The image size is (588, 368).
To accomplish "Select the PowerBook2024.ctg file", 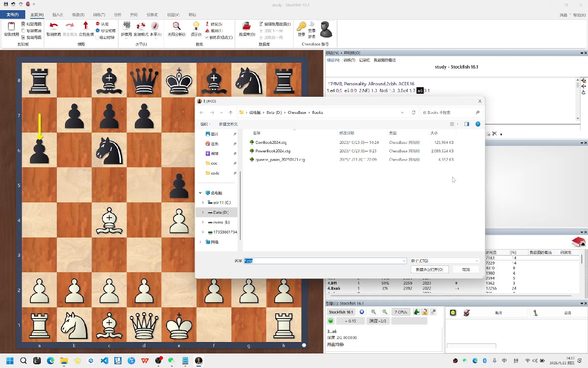I will [273, 151].
